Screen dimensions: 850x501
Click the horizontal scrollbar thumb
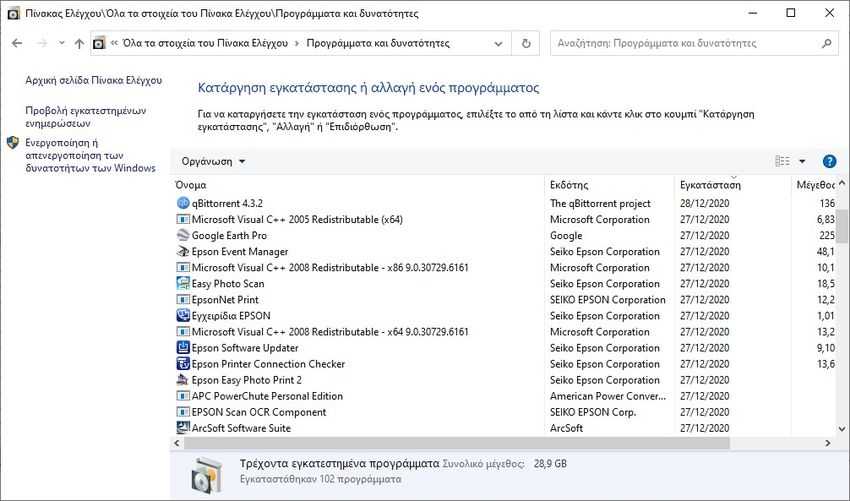pos(457,443)
